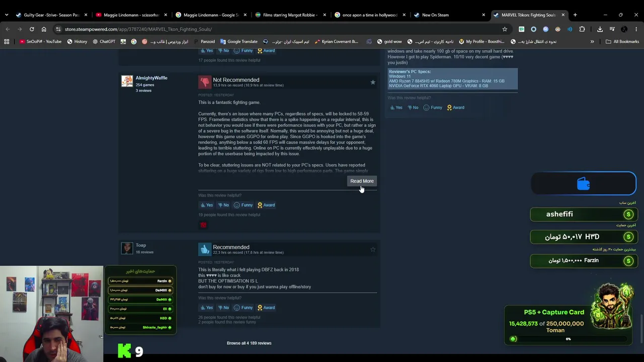Switch to once upon a time in hollywood tab

click(x=369, y=15)
